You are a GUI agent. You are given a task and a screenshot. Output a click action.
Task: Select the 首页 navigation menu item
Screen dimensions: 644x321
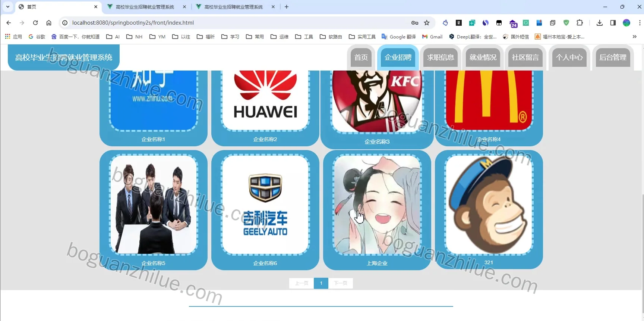pyautogui.click(x=361, y=57)
